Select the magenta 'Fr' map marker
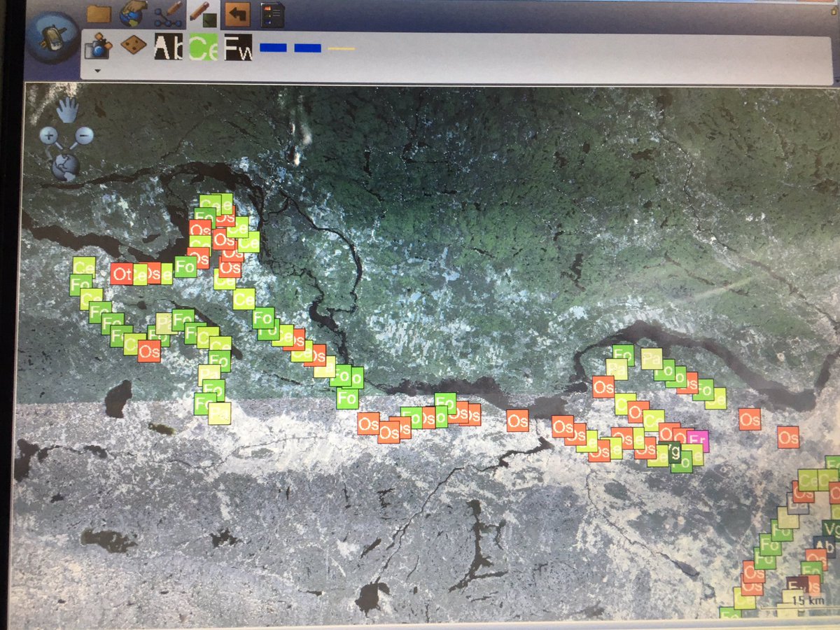Image resolution: width=840 pixels, height=630 pixels. (697, 440)
